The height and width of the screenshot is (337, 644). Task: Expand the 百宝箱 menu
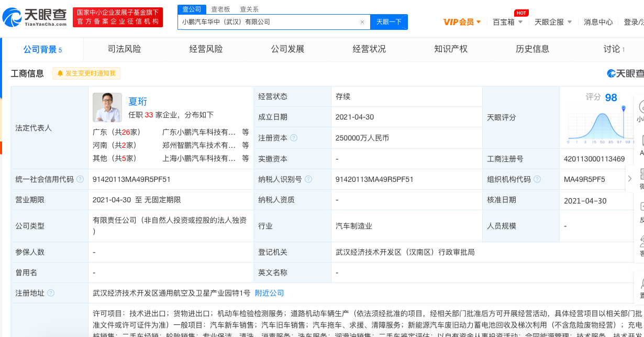(x=507, y=22)
